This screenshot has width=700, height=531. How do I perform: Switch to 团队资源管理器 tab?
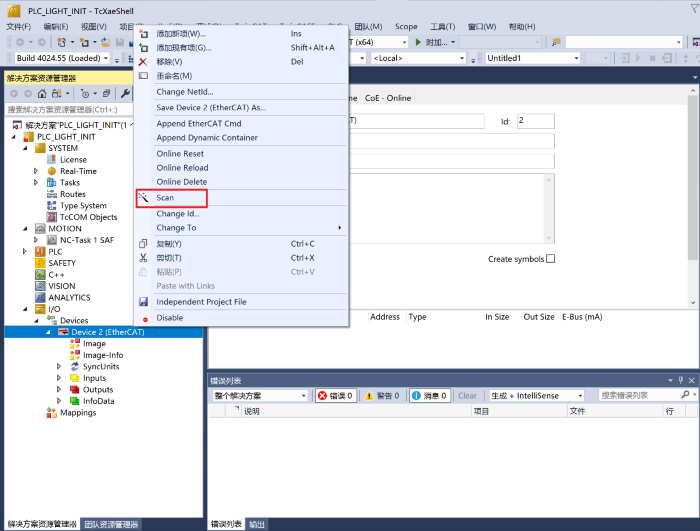point(111,524)
